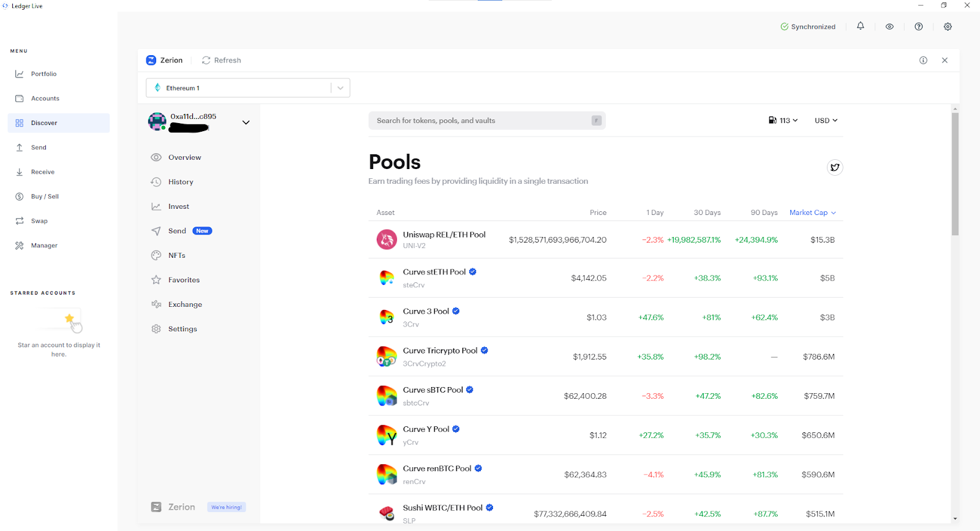Open the Curve Tricrypto Pool row

coord(605,356)
